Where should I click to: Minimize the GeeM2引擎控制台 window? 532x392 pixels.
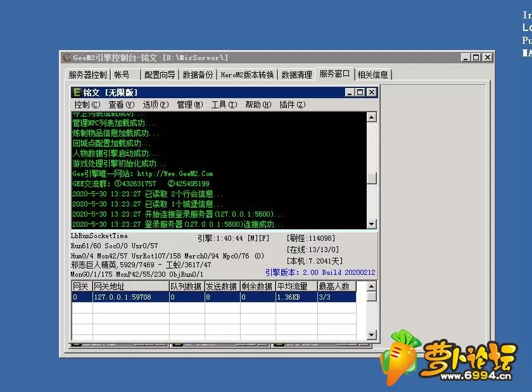tap(465, 58)
